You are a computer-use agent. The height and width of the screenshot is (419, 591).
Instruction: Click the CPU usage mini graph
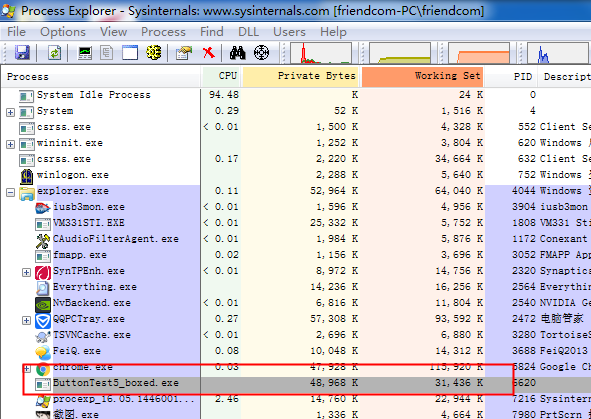click(x=321, y=53)
